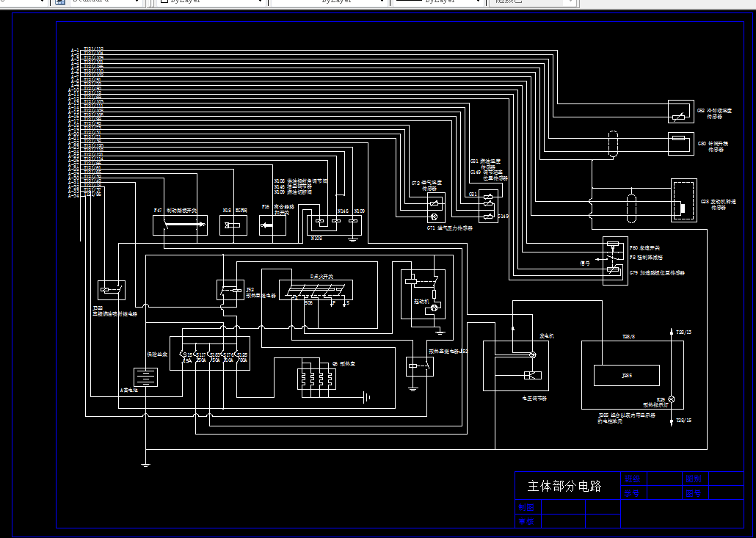Select the N18 valve symbol box

233,225
